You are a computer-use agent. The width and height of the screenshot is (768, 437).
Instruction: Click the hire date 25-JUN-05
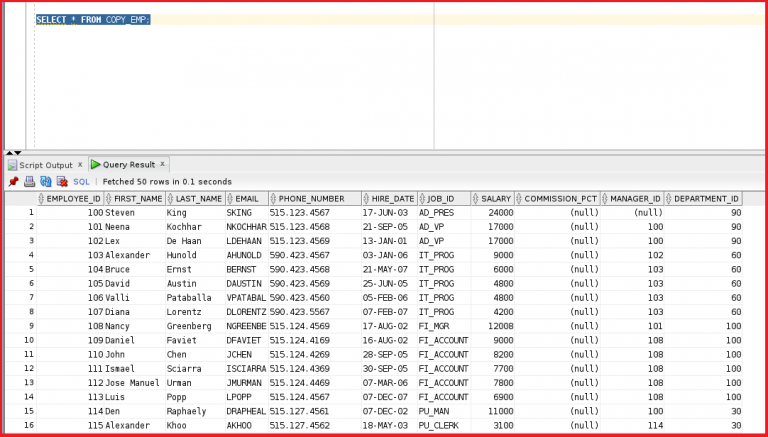point(388,284)
